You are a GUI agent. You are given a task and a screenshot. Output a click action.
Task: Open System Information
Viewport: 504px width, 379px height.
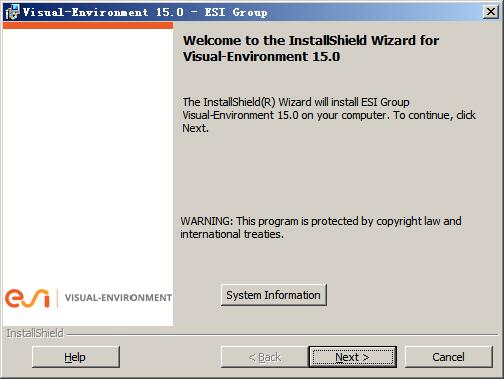pyautogui.click(x=273, y=295)
